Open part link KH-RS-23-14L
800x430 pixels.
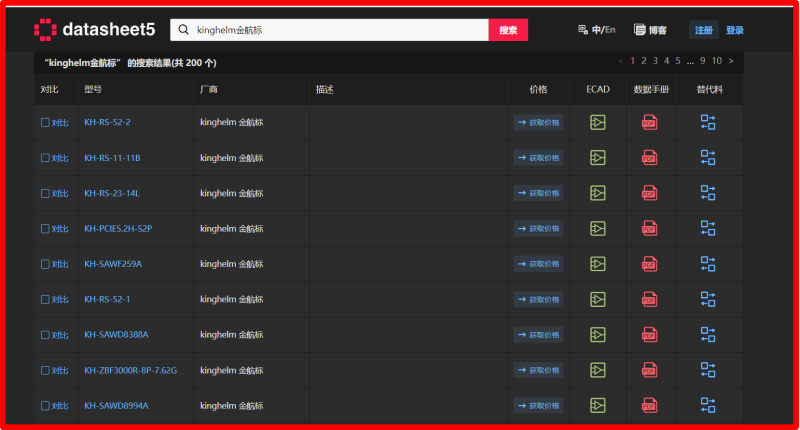pyautogui.click(x=112, y=193)
